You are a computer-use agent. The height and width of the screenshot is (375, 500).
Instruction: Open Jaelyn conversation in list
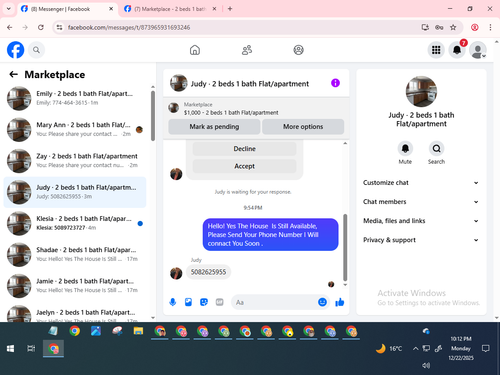pyautogui.click(x=75, y=314)
